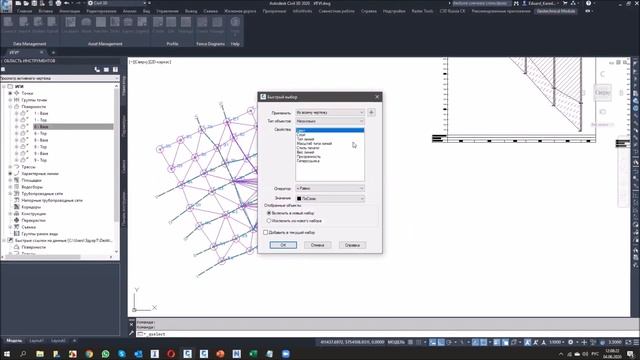Select Гиперссылка property in list
This screenshot has width=640, height=360.
tap(308, 161)
